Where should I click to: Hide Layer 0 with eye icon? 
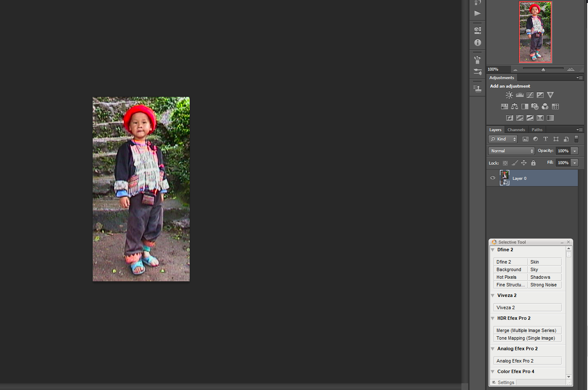click(493, 178)
